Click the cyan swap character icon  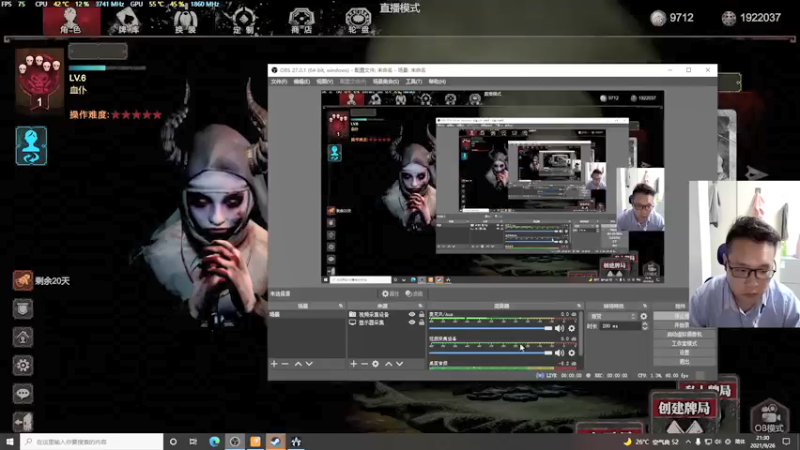pos(31,146)
